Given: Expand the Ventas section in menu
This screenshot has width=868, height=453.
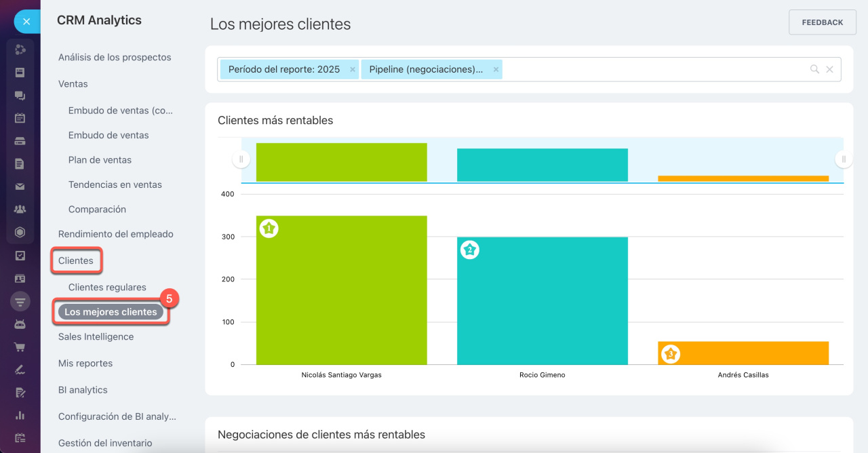Looking at the screenshot, I should point(73,84).
